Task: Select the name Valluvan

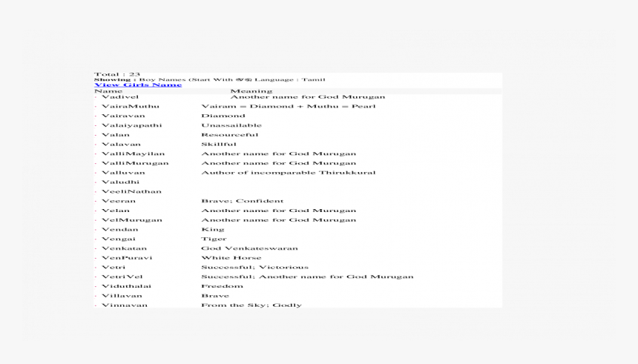Action: [x=123, y=173]
